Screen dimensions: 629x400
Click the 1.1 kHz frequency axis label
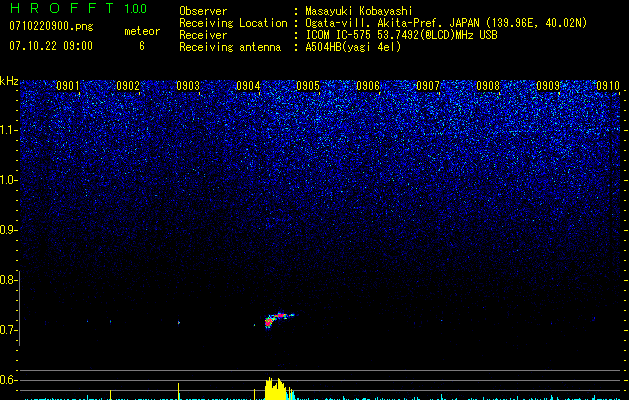(x=9, y=130)
